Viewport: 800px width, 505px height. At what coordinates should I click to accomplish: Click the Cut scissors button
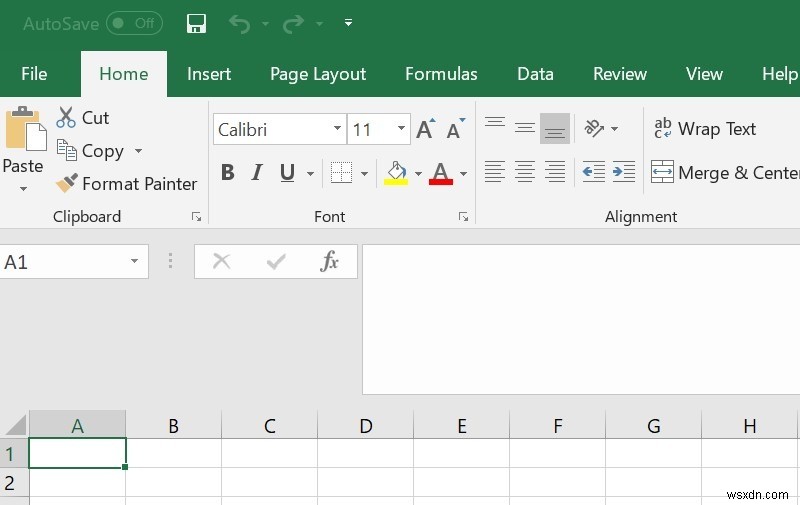point(82,118)
